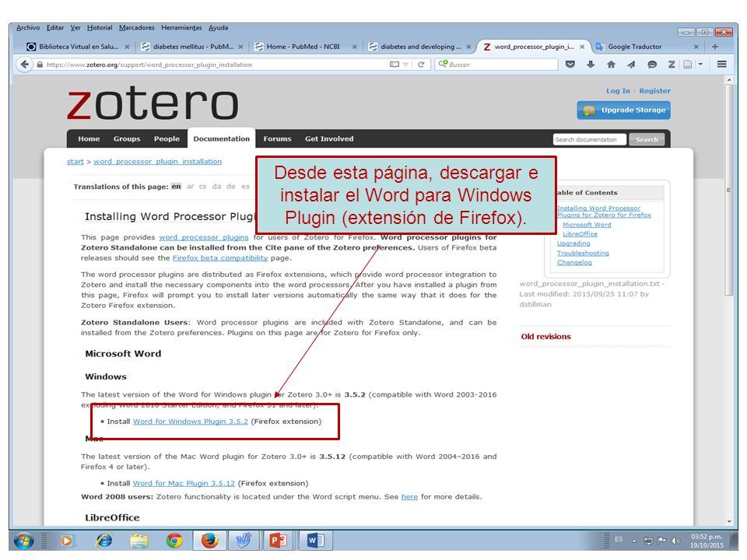Click the Buscar search field
This screenshot has width=747, height=560.
496,65
